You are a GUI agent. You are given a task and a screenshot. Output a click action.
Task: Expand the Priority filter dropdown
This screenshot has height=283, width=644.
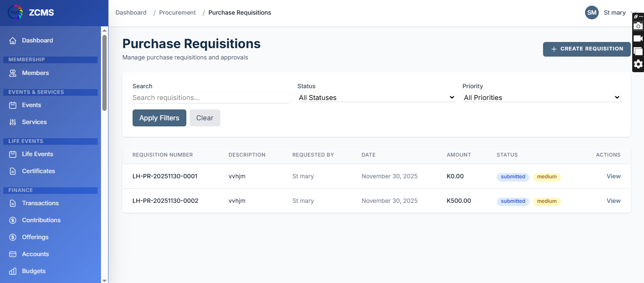542,98
